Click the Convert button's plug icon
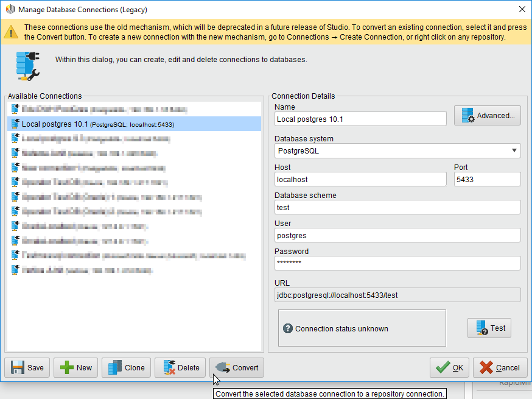Screen dimensions: 532x399 click(223, 367)
